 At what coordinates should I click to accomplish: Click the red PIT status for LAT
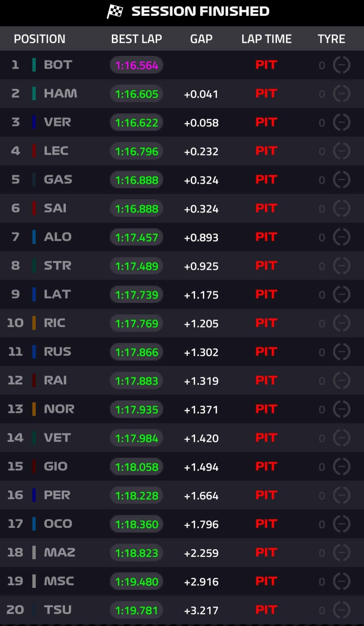266,294
